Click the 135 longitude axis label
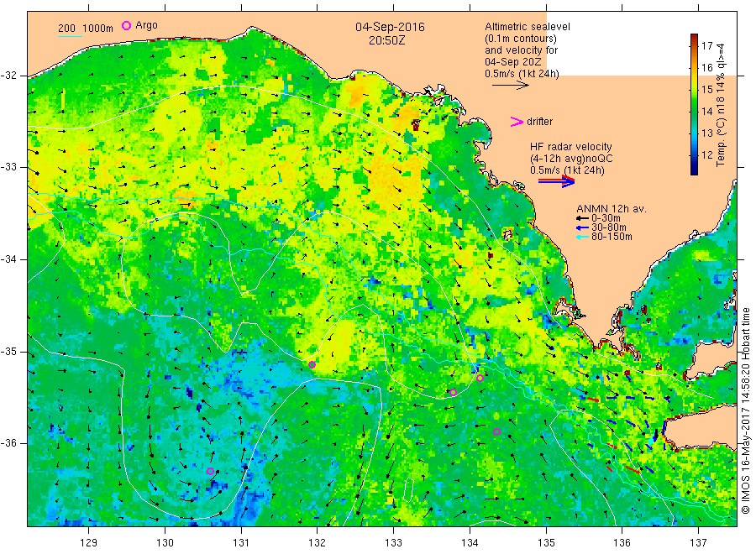Image resolution: width=756 pixels, height=554 pixels. coord(546,542)
